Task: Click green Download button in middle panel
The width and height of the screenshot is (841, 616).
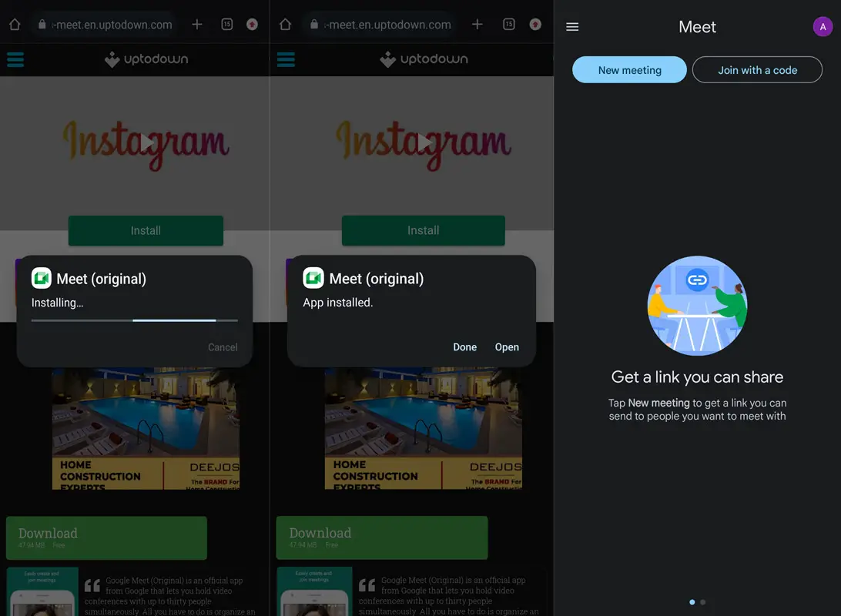Action: coord(382,537)
